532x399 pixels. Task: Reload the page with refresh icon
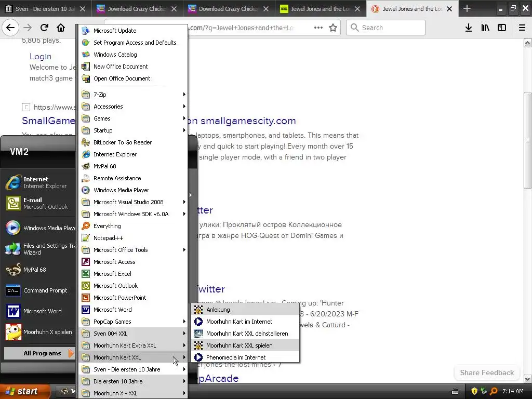(x=44, y=28)
